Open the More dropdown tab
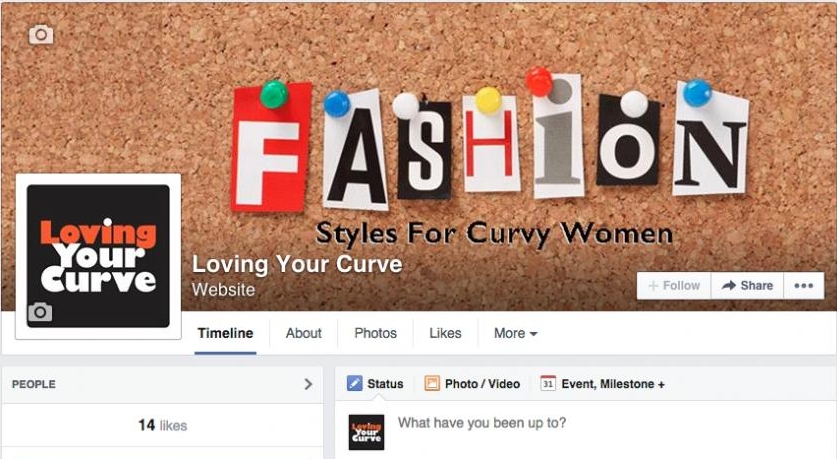Image resolution: width=837 pixels, height=459 pixels. click(515, 333)
